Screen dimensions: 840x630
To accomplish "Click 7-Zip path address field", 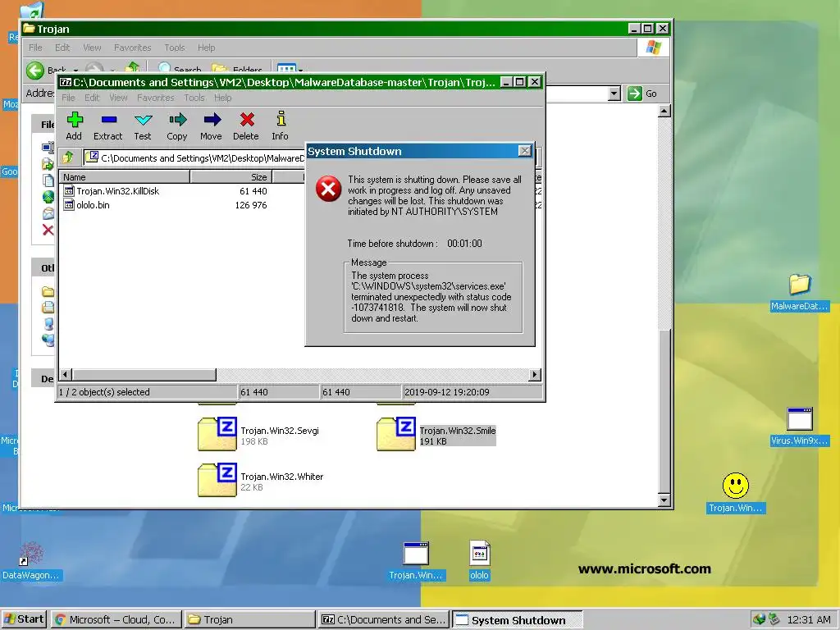I will coord(195,158).
